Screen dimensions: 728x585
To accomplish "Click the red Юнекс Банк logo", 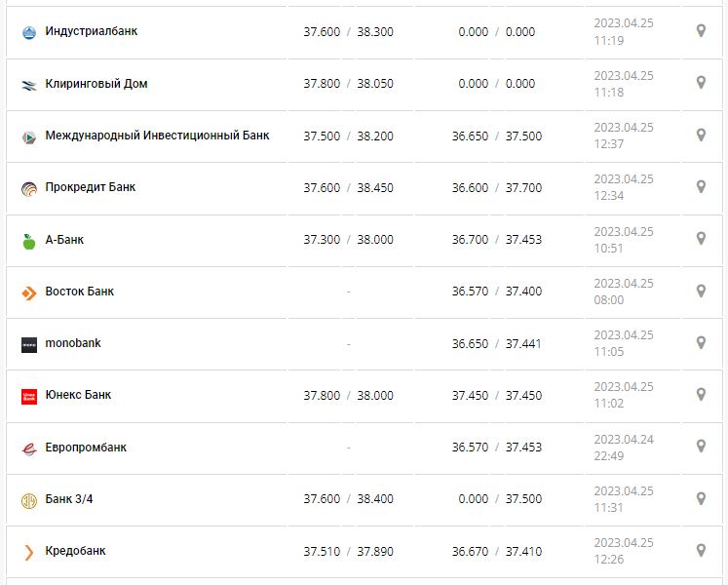I will click(28, 396).
